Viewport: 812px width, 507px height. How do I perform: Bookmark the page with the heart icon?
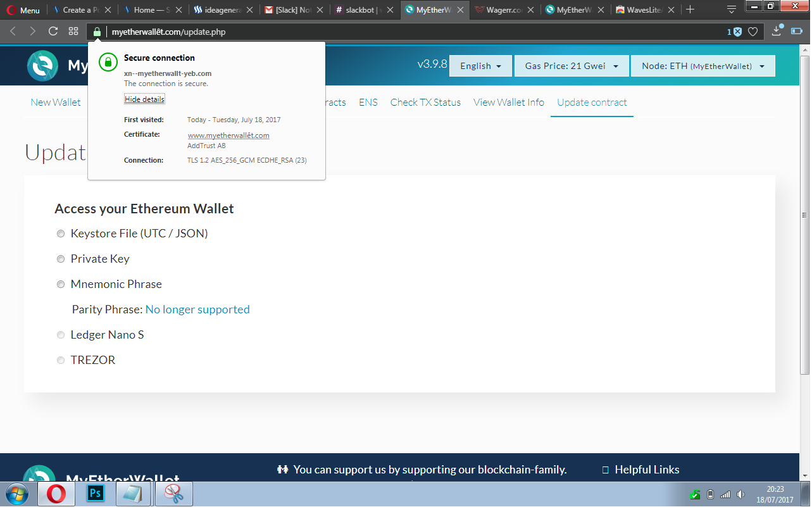pyautogui.click(x=753, y=32)
